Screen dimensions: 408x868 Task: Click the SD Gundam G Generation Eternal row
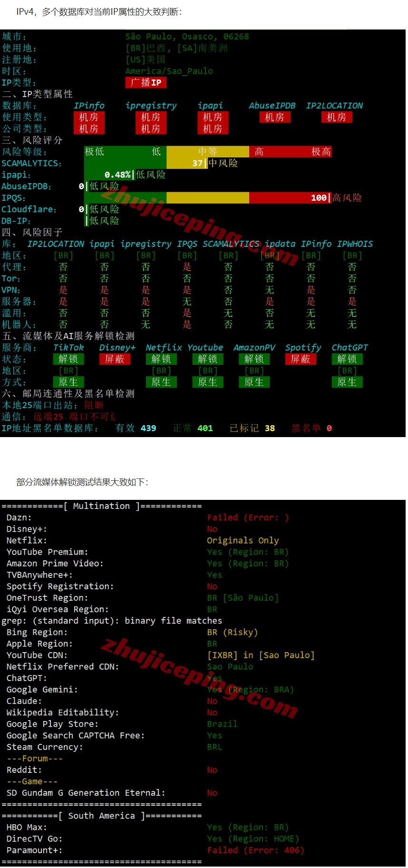(x=112, y=793)
